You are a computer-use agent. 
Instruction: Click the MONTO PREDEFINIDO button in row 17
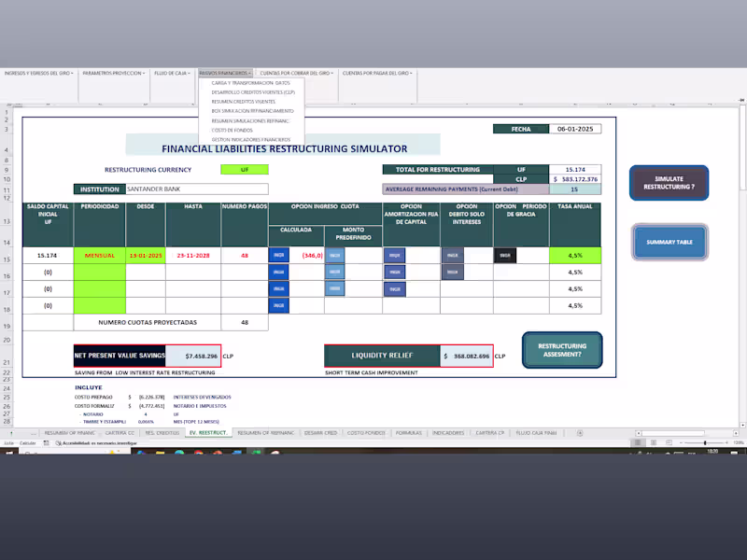coord(335,288)
